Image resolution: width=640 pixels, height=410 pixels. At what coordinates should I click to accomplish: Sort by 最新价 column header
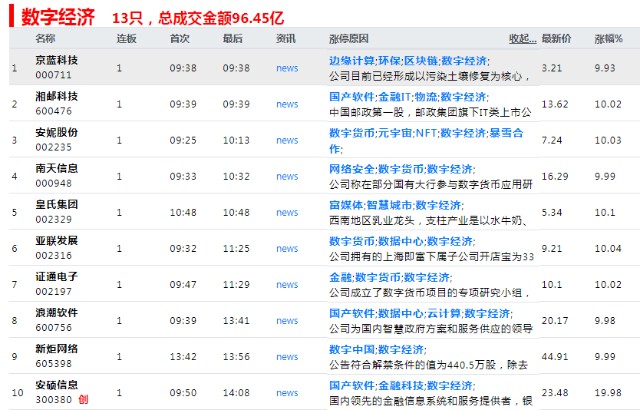(556, 39)
